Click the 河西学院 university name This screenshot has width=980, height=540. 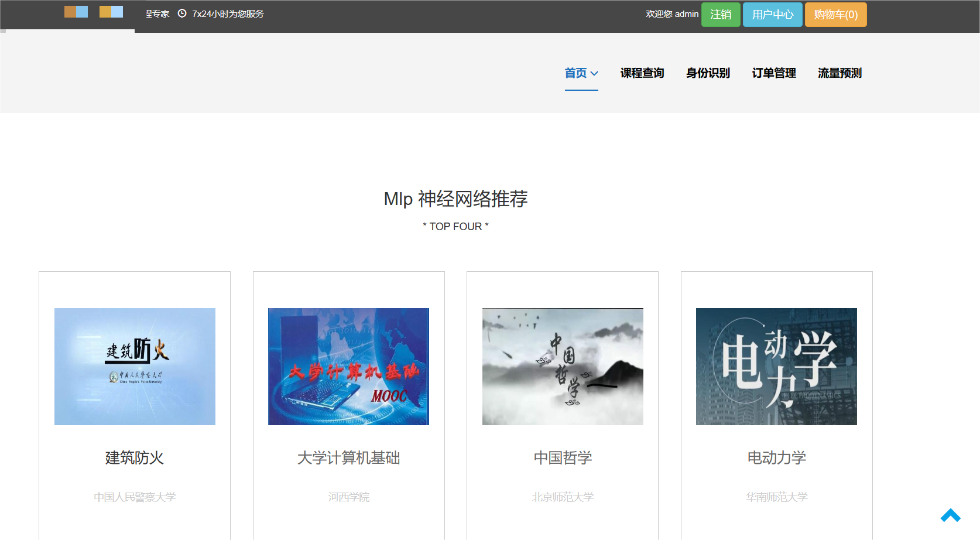348,497
